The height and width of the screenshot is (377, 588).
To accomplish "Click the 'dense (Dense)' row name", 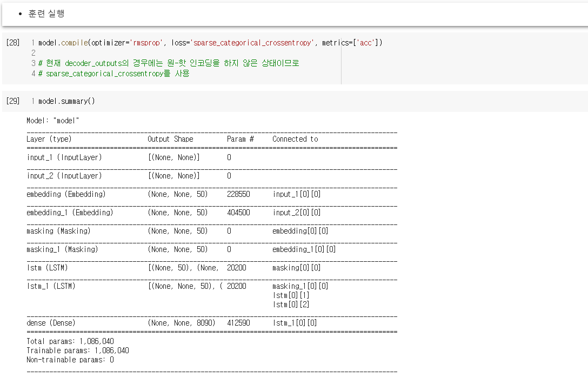I will pos(51,323).
